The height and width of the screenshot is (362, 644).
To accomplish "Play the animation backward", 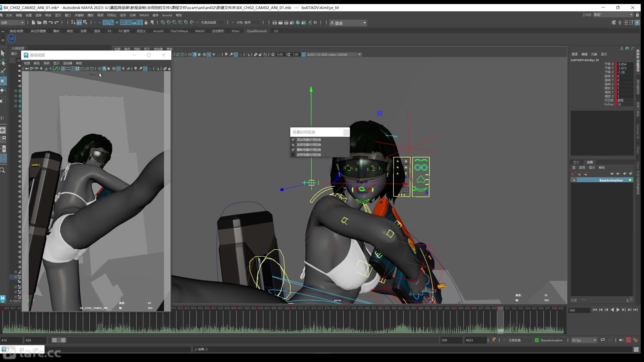I will tap(612, 310).
